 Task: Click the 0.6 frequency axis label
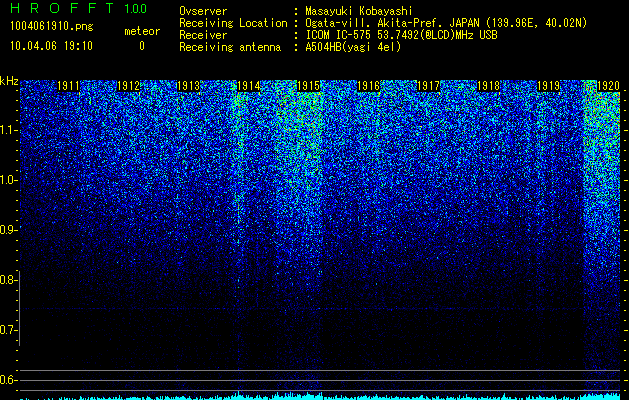click(x=8, y=380)
